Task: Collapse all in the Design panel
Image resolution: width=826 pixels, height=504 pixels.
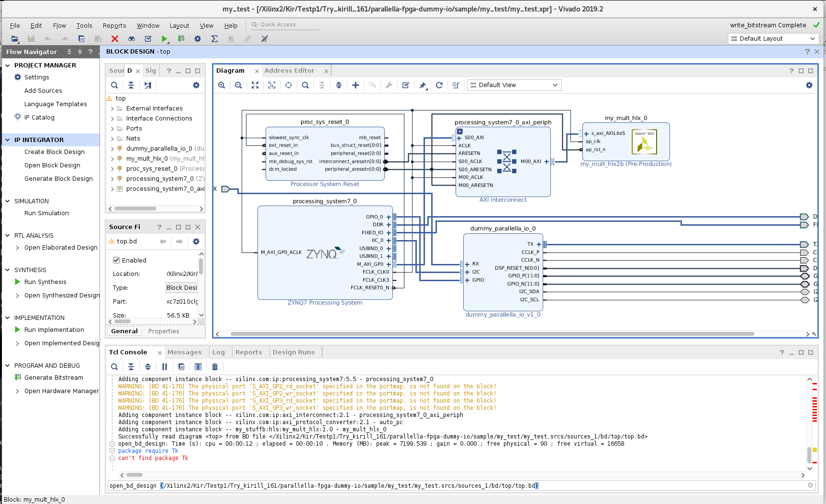Action: (x=131, y=85)
